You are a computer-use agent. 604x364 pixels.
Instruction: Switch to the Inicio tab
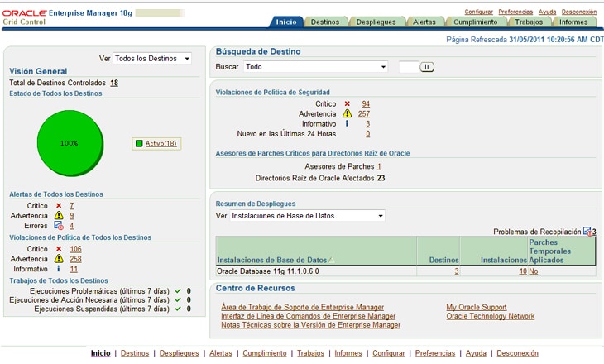[x=286, y=22]
